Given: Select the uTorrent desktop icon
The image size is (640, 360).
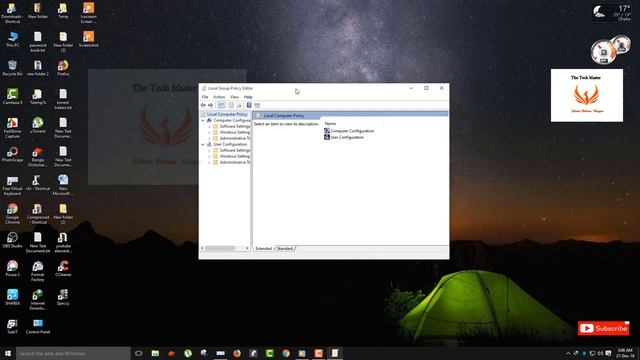Looking at the screenshot, I should tap(38, 126).
